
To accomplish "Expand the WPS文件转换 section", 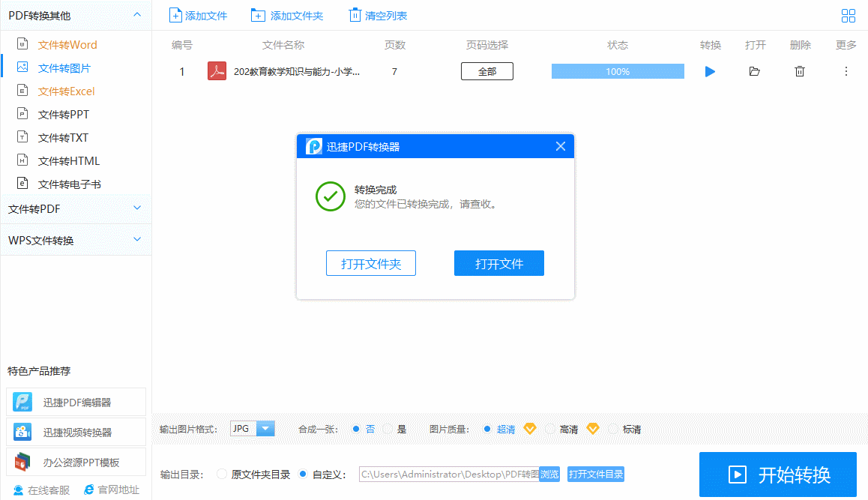I will [x=75, y=239].
